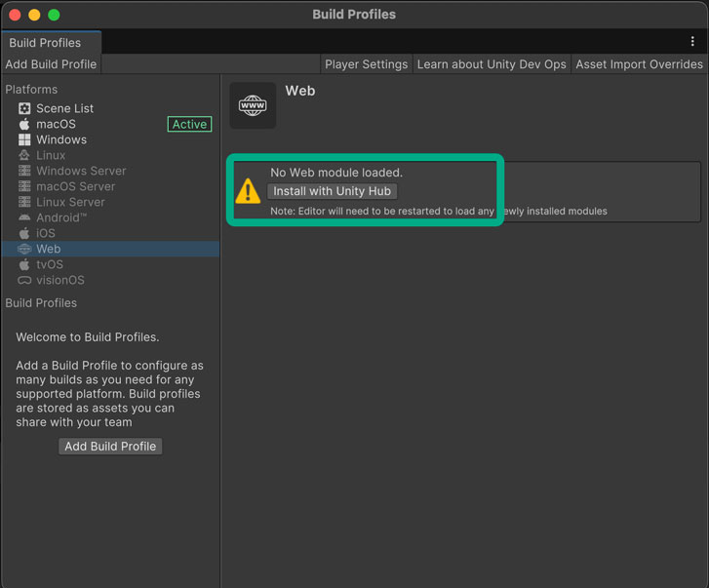
Task: Click the Scene List gear icon
Action: tap(24, 108)
